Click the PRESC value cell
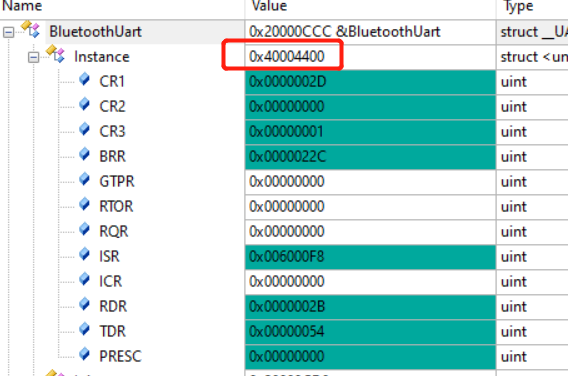 point(370,357)
